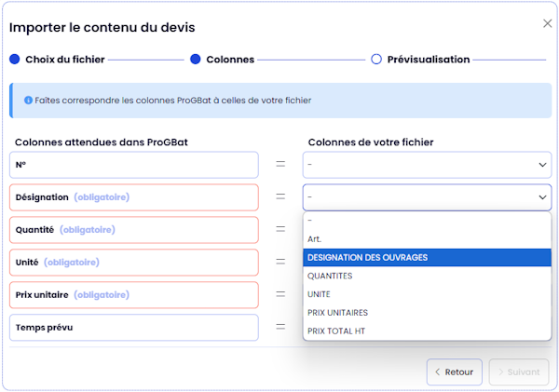Click the Prix unitaire obligatoire field

point(134,295)
